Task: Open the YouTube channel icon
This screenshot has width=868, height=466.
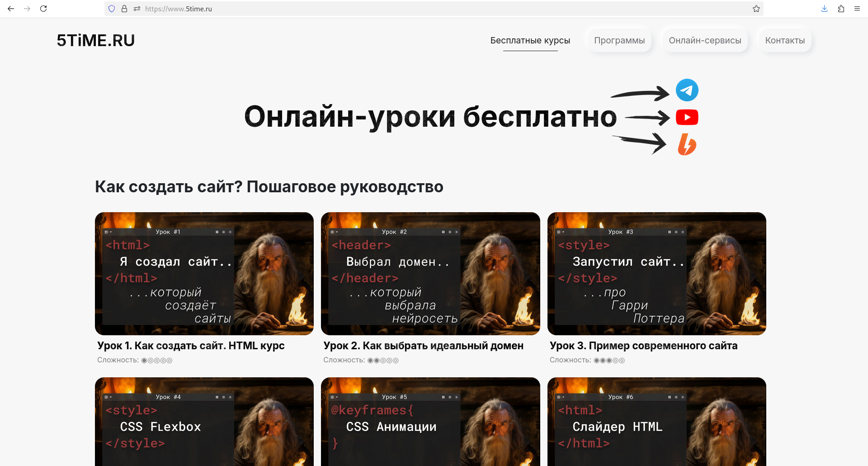Action: (x=687, y=117)
